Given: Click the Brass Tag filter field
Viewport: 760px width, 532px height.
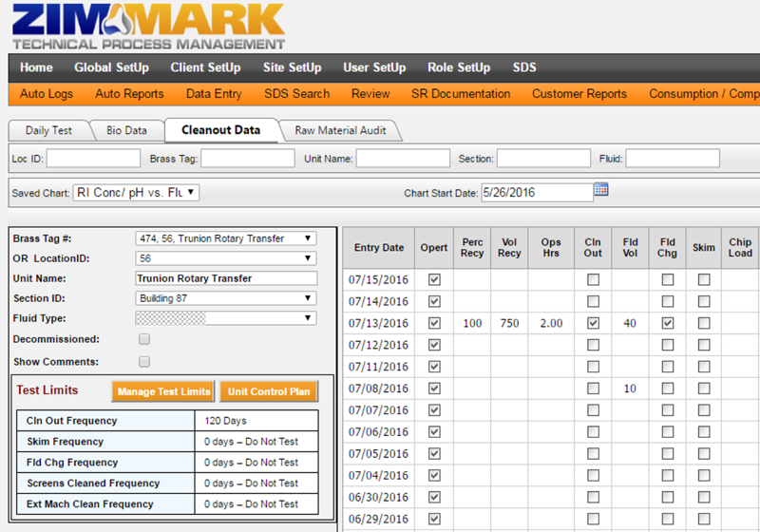Looking at the screenshot, I should pyautogui.click(x=248, y=159).
